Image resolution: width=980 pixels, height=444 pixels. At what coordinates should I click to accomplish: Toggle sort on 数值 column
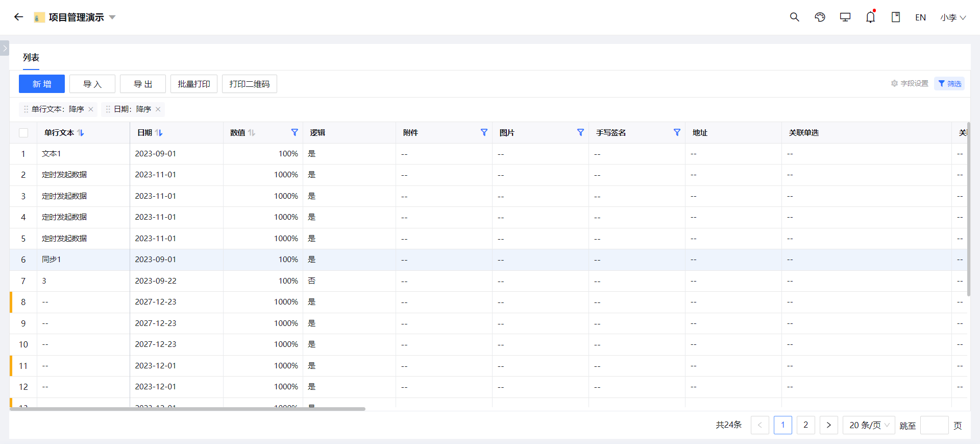[252, 133]
